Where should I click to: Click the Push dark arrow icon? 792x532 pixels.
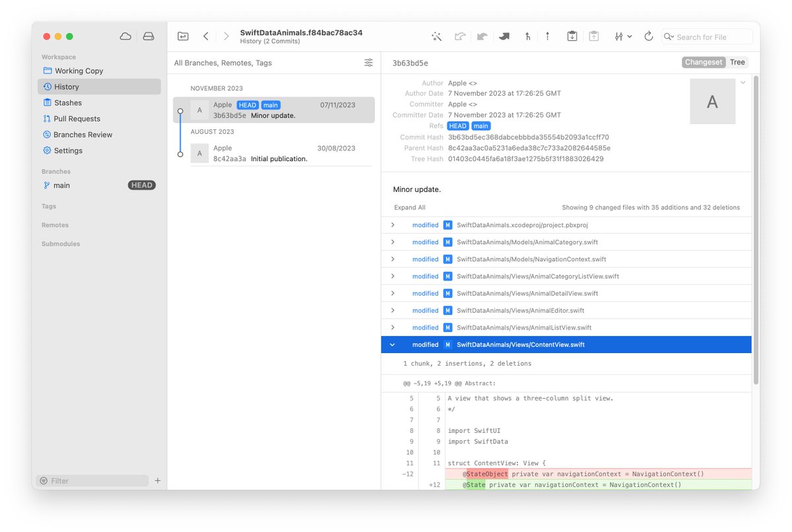[x=504, y=36]
